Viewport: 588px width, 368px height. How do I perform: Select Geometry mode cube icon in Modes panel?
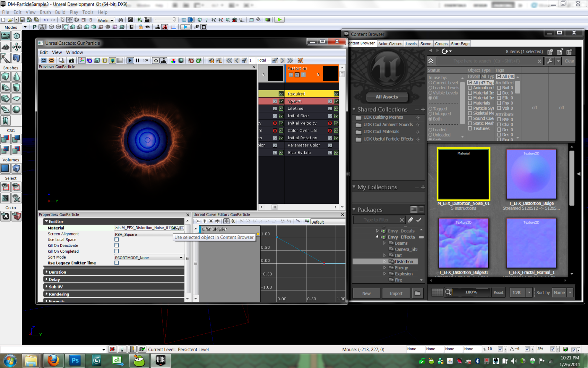point(16,36)
